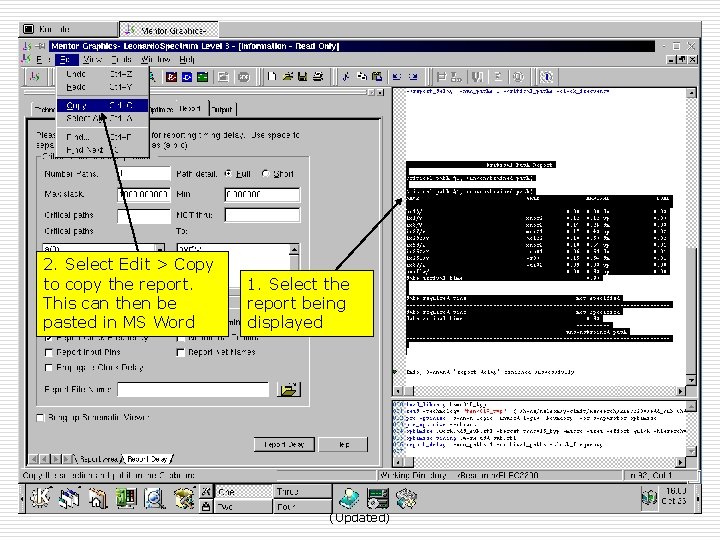720x540 pixels.
Task: Click the right-pointing blue arrow toolbar icon
Action: (x=413, y=77)
